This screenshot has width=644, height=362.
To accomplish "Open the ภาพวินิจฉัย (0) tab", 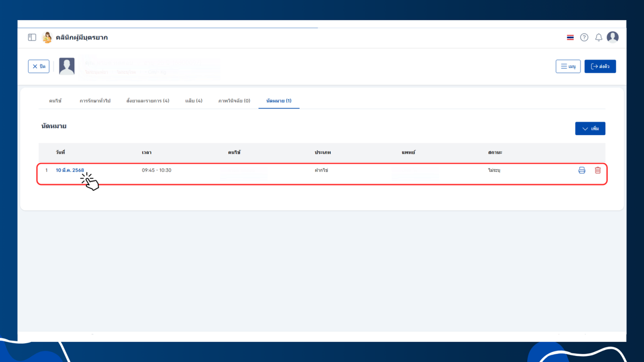I will [x=234, y=101].
